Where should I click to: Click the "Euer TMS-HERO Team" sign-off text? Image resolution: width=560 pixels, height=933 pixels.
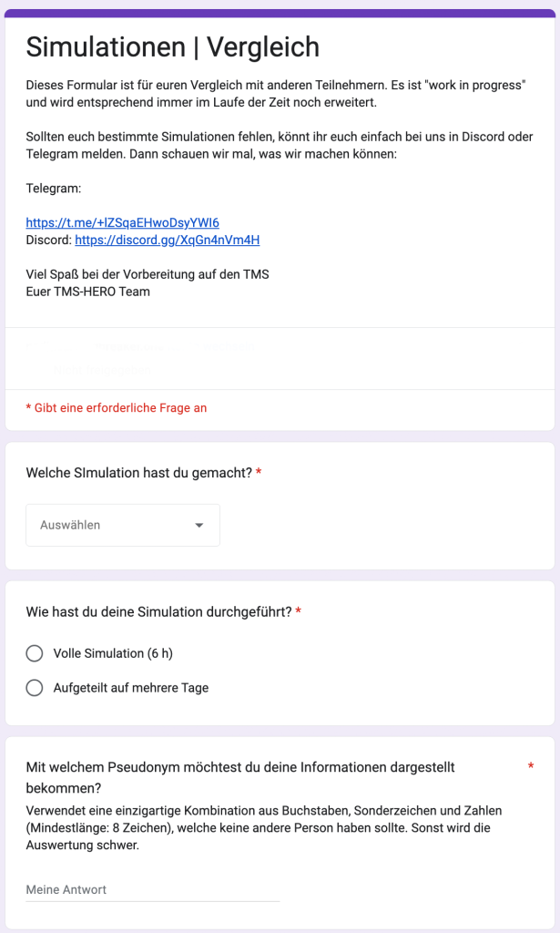[x=88, y=292]
